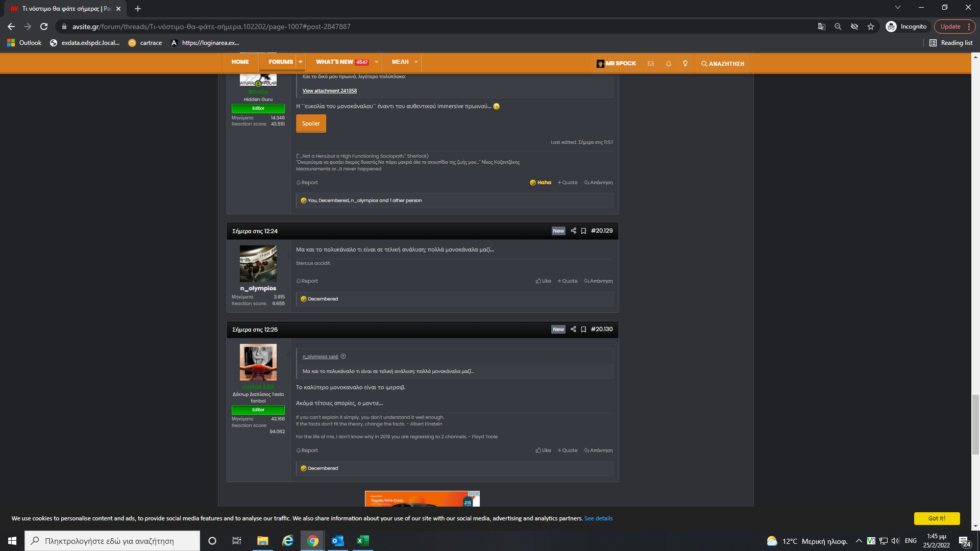Show who reacted: You, Decembered, n_olympios
980x551 pixels.
click(x=364, y=201)
